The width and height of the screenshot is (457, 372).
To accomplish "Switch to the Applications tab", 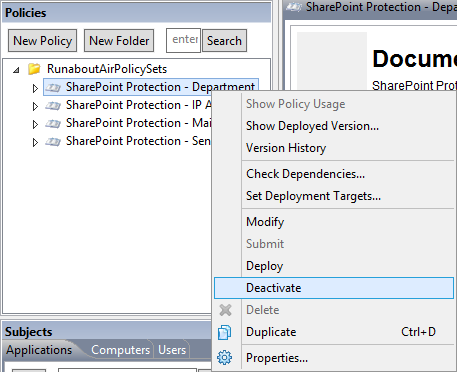I will coord(39,350).
